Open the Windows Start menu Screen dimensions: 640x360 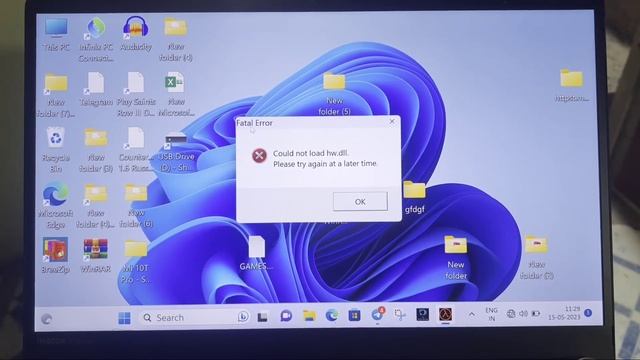pos(124,318)
